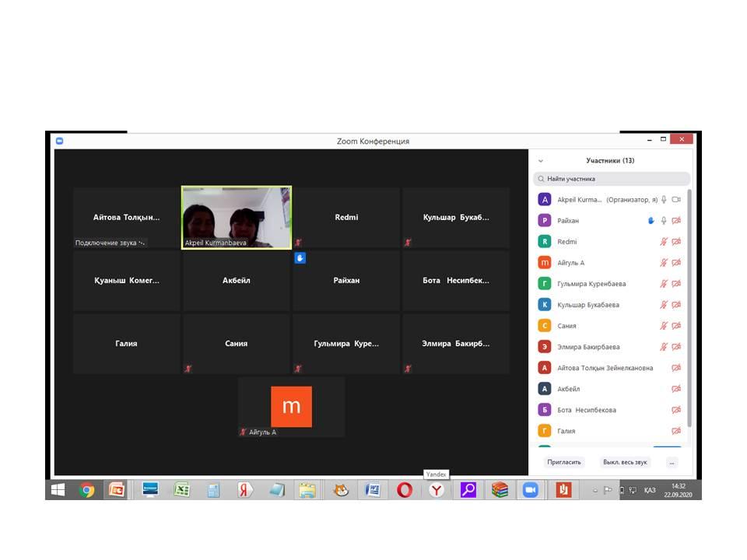Click Айгуль А's disabled camera icon
The image size is (747, 560).
pos(676,263)
